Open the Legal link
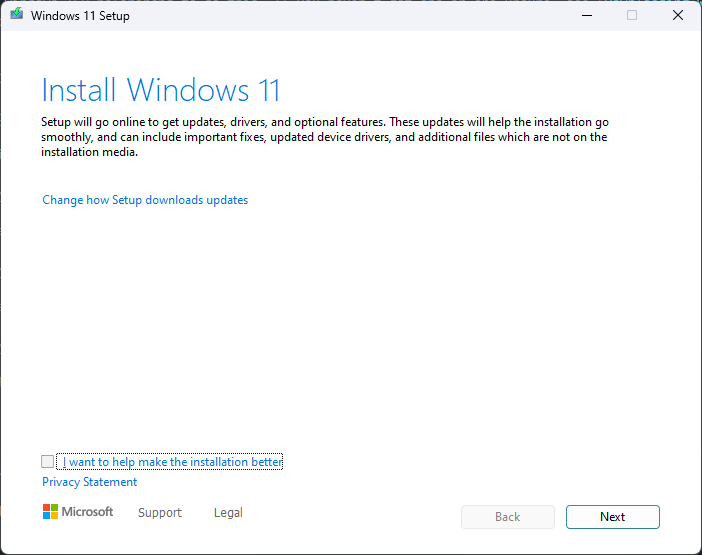The width and height of the screenshot is (702, 555). coord(228,512)
